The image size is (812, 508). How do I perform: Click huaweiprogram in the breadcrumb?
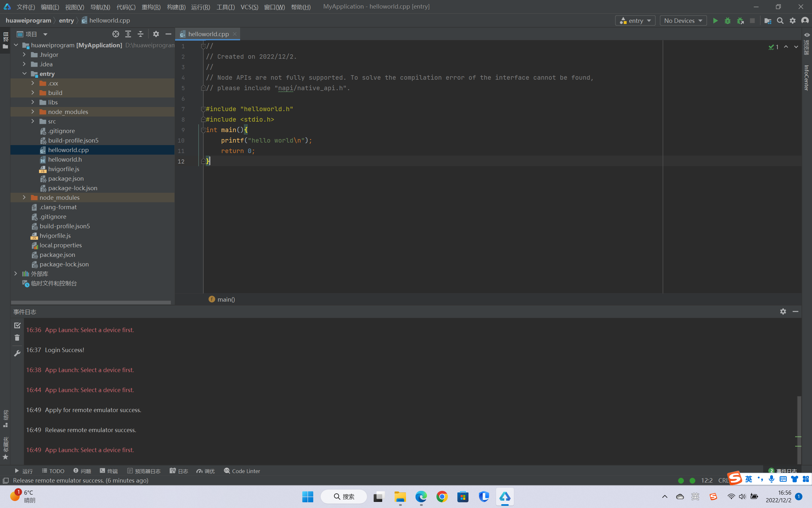pyautogui.click(x=29, y=21)
